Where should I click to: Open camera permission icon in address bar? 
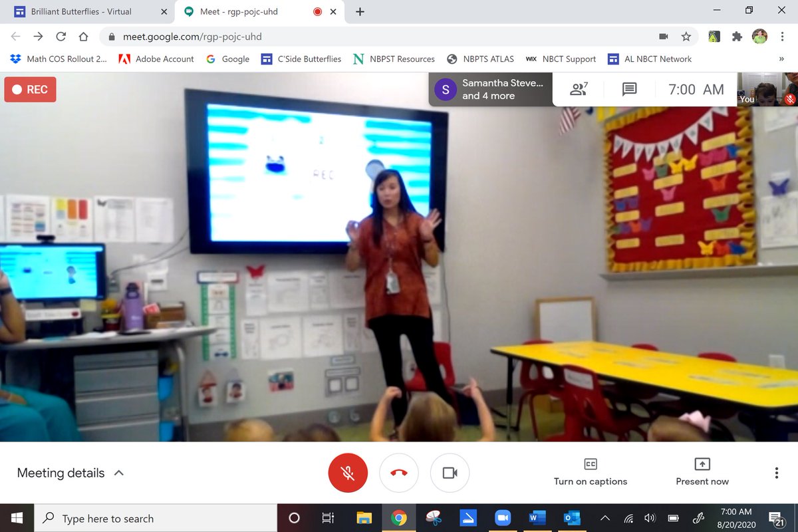663,37
